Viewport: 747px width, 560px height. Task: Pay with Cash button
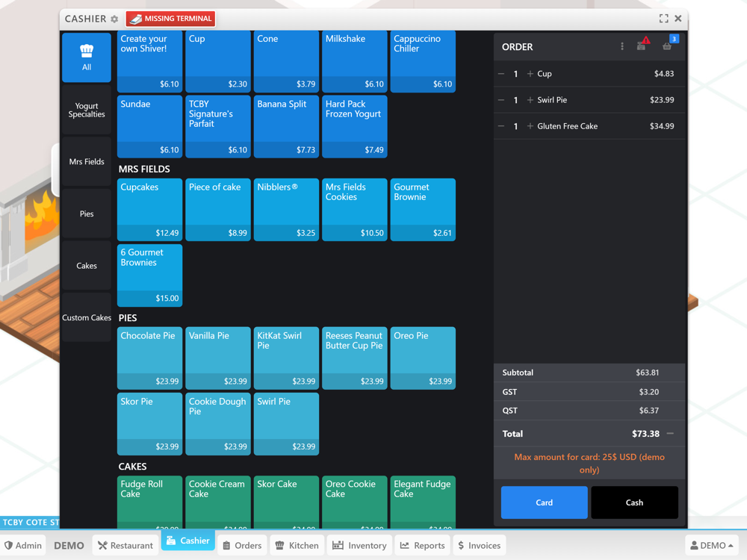[634, 503]
